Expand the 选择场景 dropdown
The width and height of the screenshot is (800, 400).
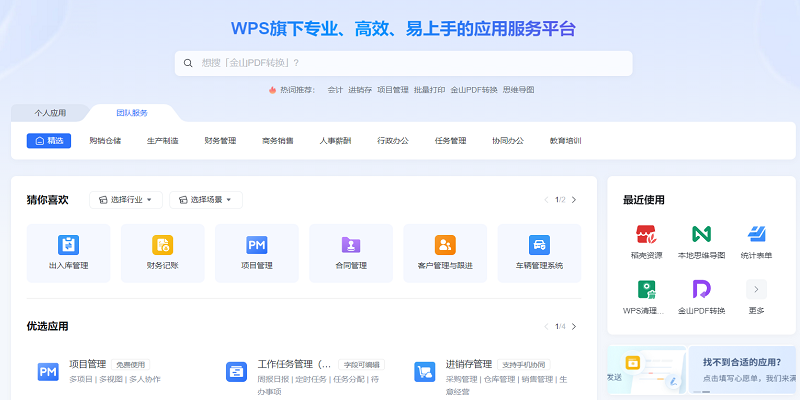pos(206,200)
